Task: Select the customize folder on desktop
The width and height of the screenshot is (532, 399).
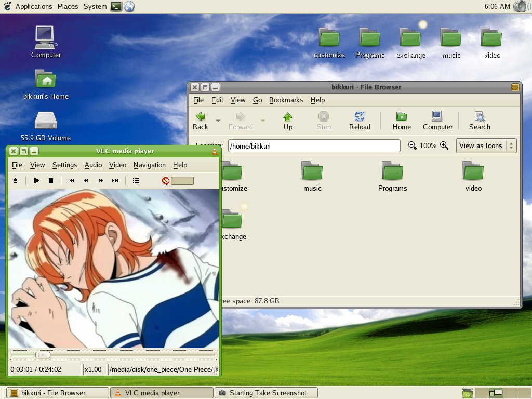Action: (x=329, y=43)
